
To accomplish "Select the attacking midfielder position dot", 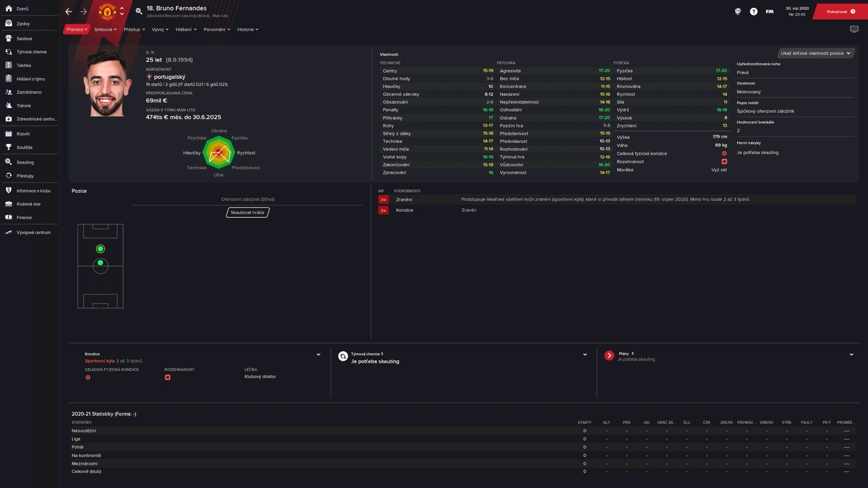I will pyautogui.click(x=101, y=249).
